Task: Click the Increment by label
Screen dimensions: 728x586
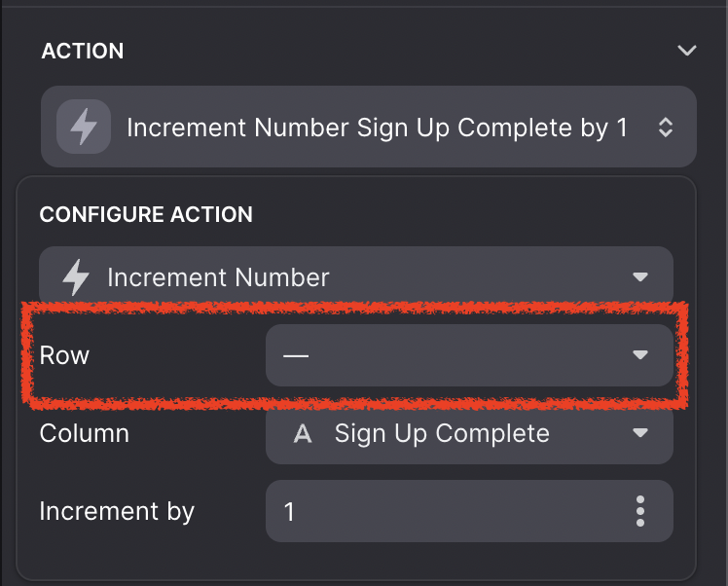Action: pyautogui.click(x=117, y=512)
